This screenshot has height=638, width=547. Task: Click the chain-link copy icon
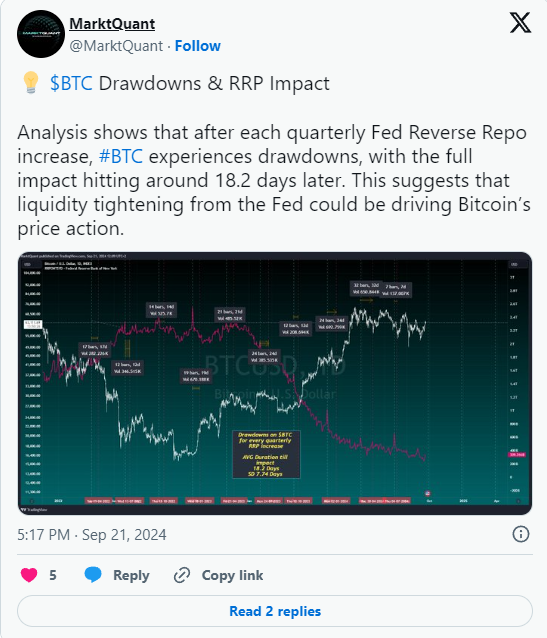tap(182, 575)
